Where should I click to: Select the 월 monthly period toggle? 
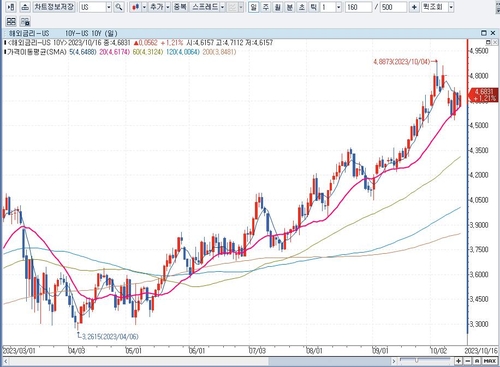(277, 7)
